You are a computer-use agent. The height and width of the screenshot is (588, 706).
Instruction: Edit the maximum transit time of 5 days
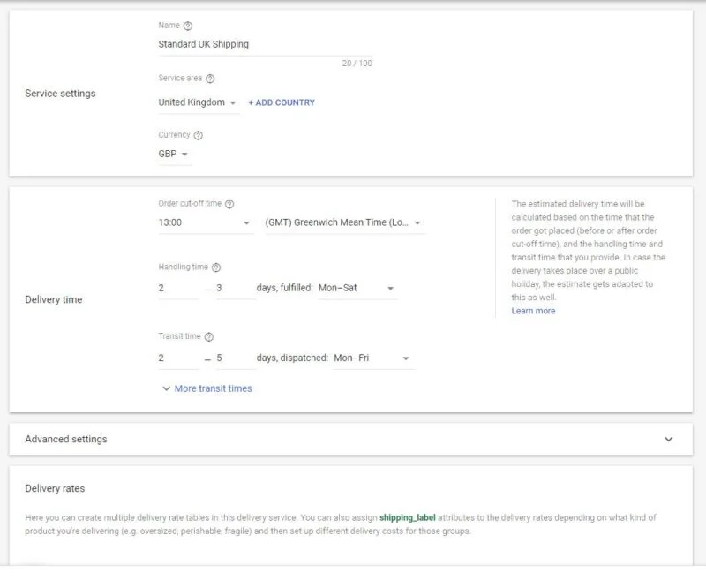220,358
